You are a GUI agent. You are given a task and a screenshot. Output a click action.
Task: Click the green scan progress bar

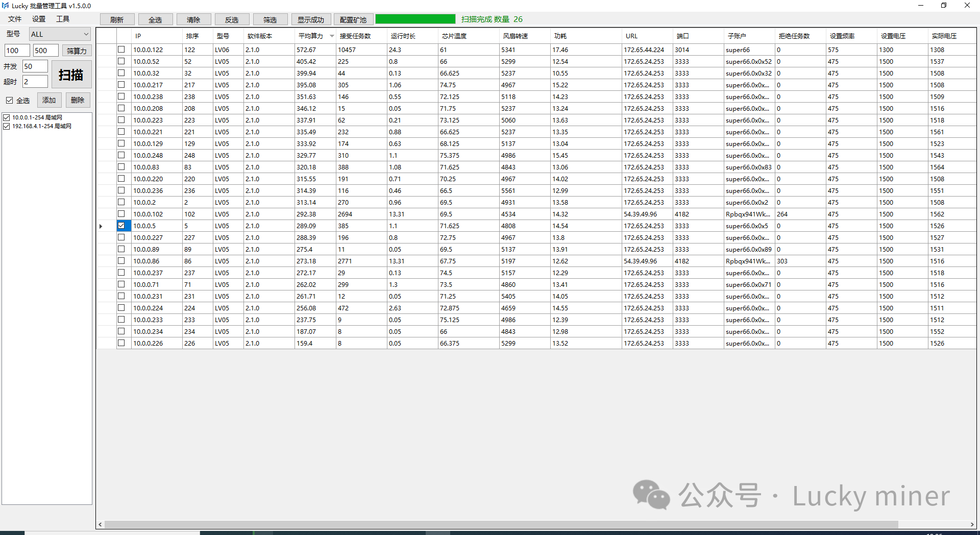(415, 19)
